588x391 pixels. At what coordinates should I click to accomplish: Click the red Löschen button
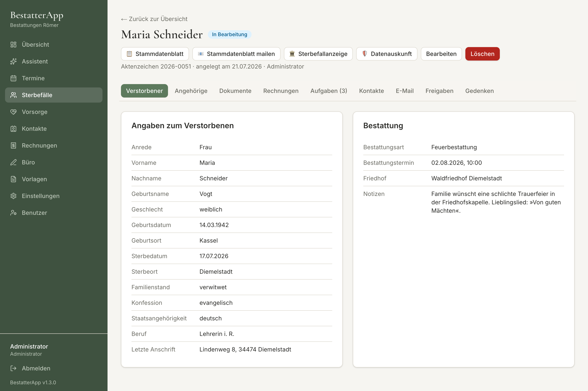(482, 54)
